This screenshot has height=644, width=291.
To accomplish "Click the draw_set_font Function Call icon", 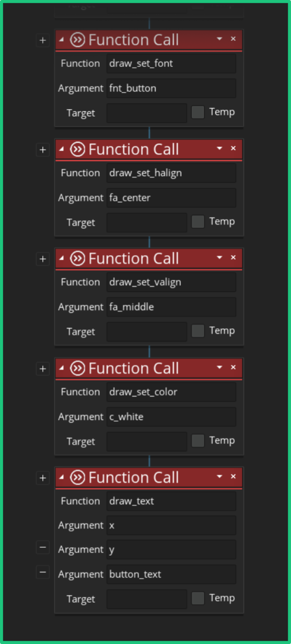I will [77, 40].
